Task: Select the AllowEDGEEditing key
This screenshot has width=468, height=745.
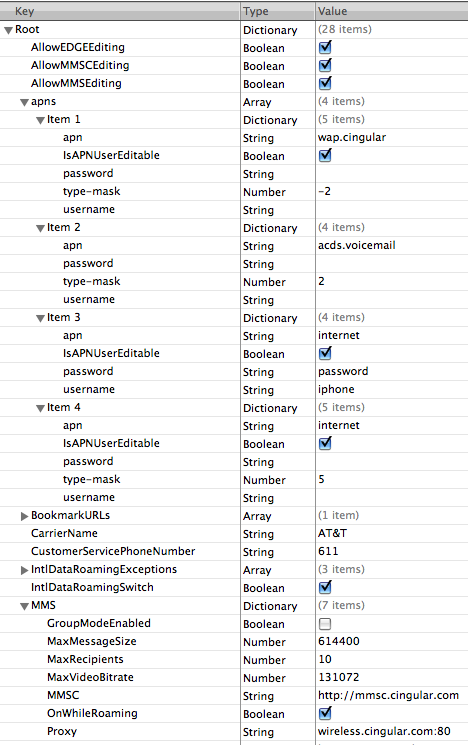Action: (78, 48)
